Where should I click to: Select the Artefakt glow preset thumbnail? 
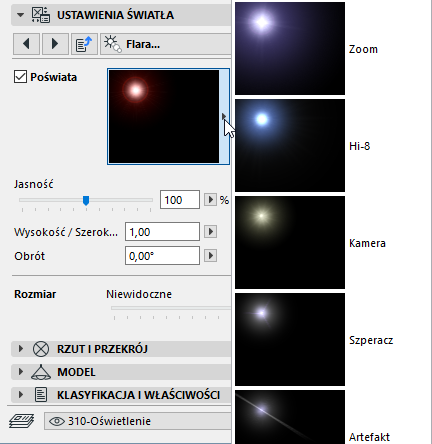click(290, 417)
